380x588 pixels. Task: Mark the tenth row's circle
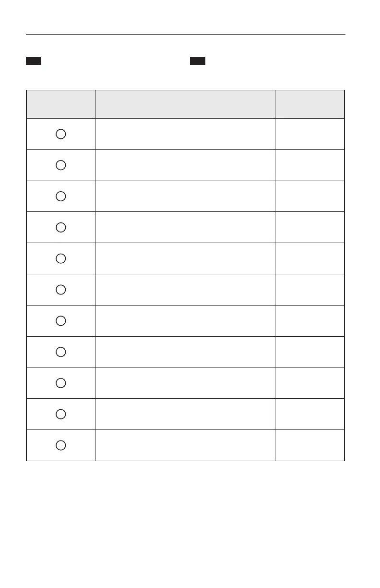(60, 414)
